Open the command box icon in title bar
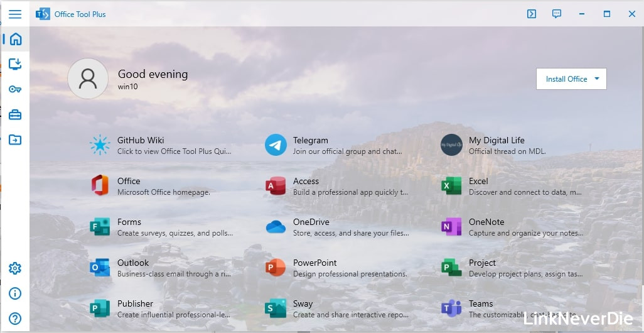The image size is (644, 333). [x=532, y=14]
